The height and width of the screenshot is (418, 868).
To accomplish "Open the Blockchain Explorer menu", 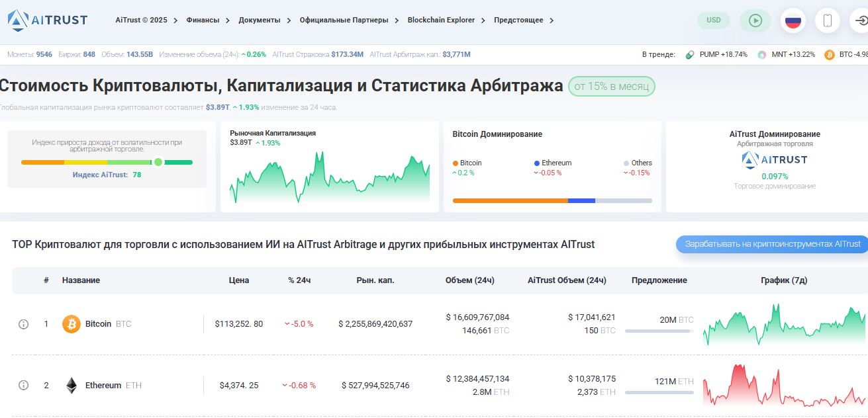I will [441, 21].
